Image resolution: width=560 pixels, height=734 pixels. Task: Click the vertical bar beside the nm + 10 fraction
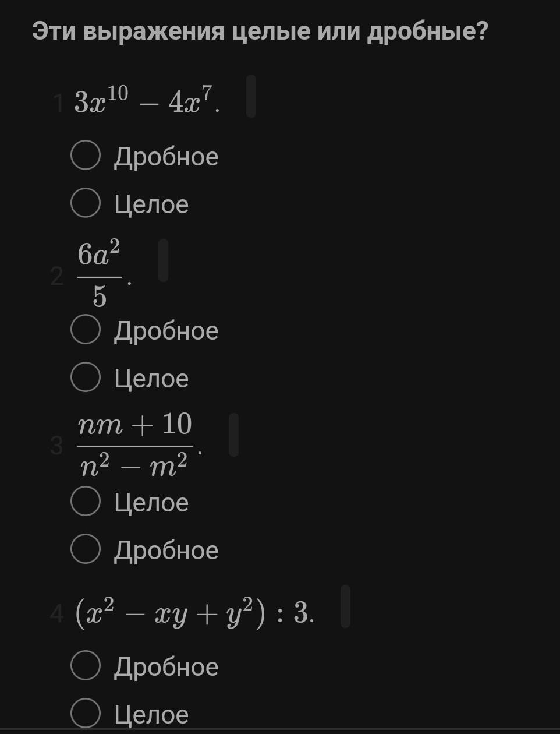233,435
